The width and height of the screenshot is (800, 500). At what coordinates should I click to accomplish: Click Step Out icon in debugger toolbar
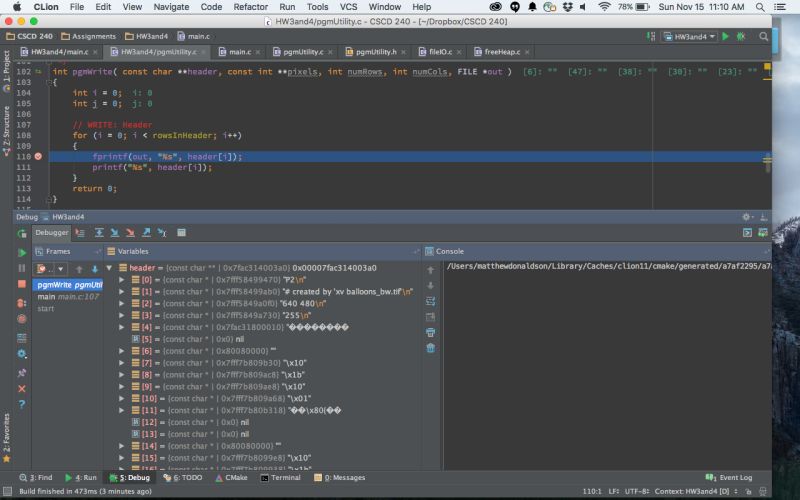tap(146, 233)
